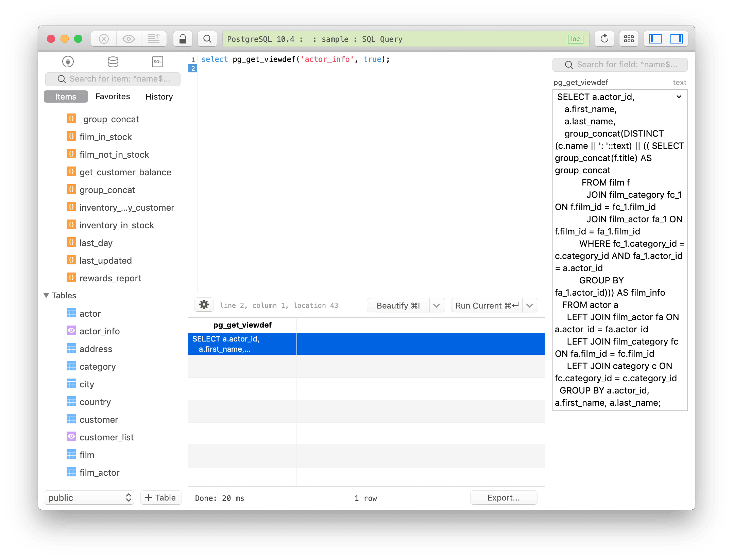Expand the pg_get_viewdef field chevron
This screenshot has width=733, height=560.
[679, 97]
